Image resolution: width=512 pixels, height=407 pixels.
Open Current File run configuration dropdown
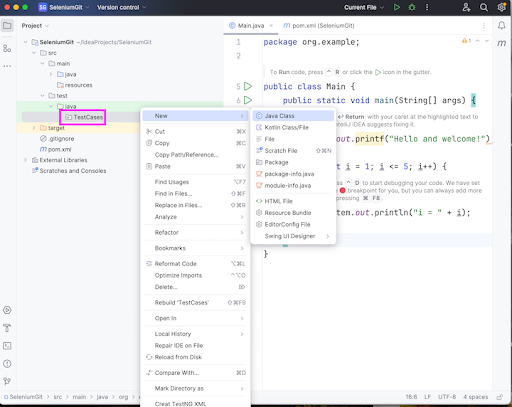click(364, 7)
